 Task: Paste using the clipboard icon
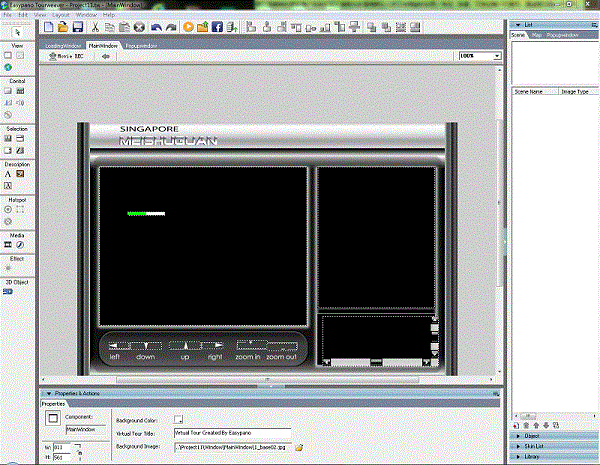click(124, 27)
